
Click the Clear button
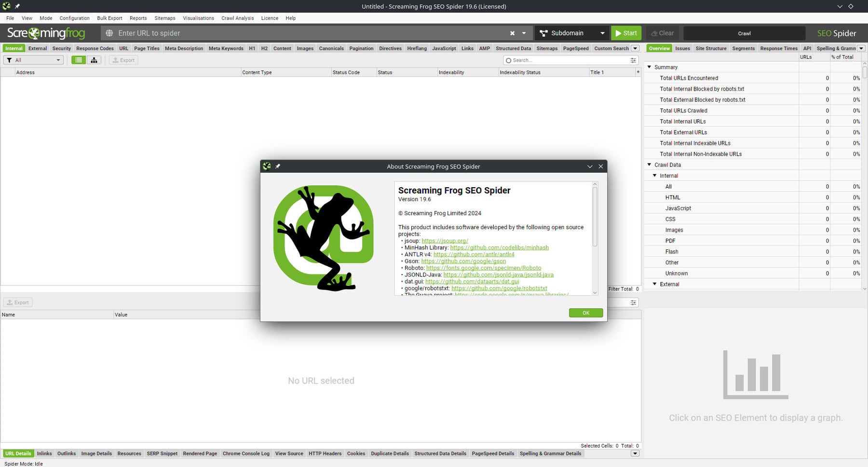point(662,33)
